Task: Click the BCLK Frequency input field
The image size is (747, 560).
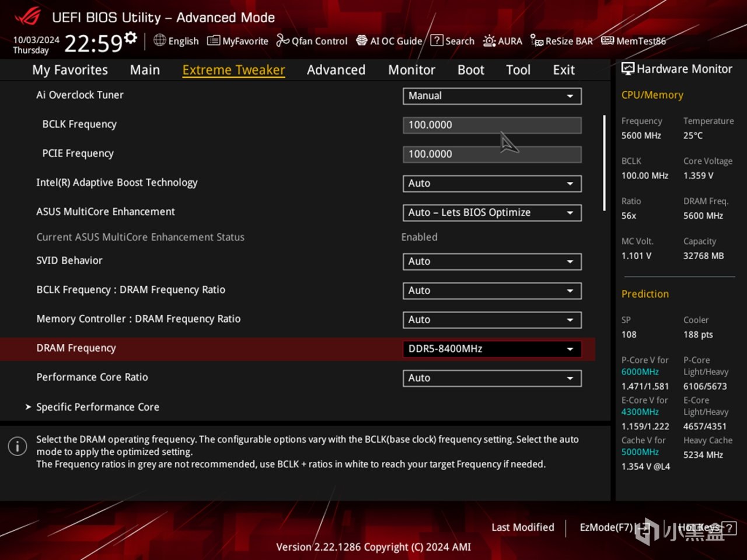Action: point(492,125)
